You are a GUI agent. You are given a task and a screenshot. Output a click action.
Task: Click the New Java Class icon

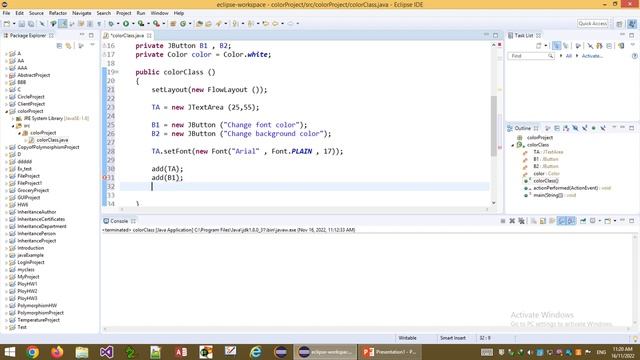tap(183, 24)
